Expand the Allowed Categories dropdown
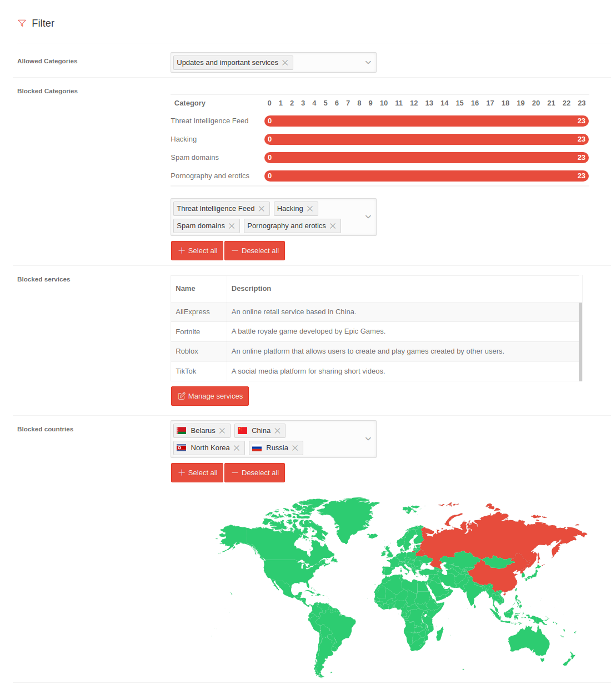The image size is (611, 700). [368, 63]
